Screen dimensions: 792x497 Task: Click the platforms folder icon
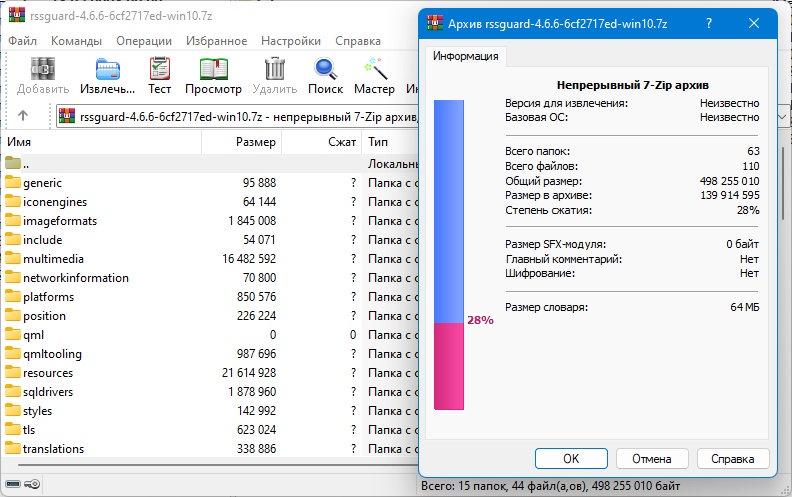pos(13,296)
